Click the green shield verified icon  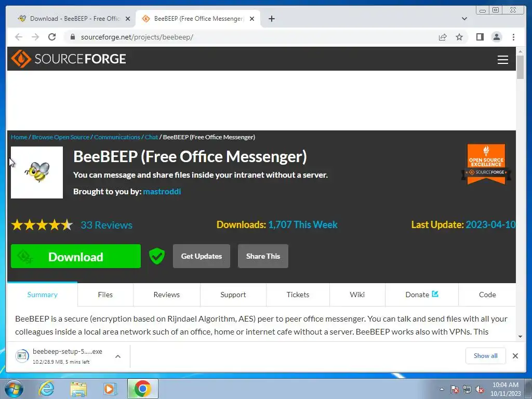pyautogui.click(x=157, y=256)
